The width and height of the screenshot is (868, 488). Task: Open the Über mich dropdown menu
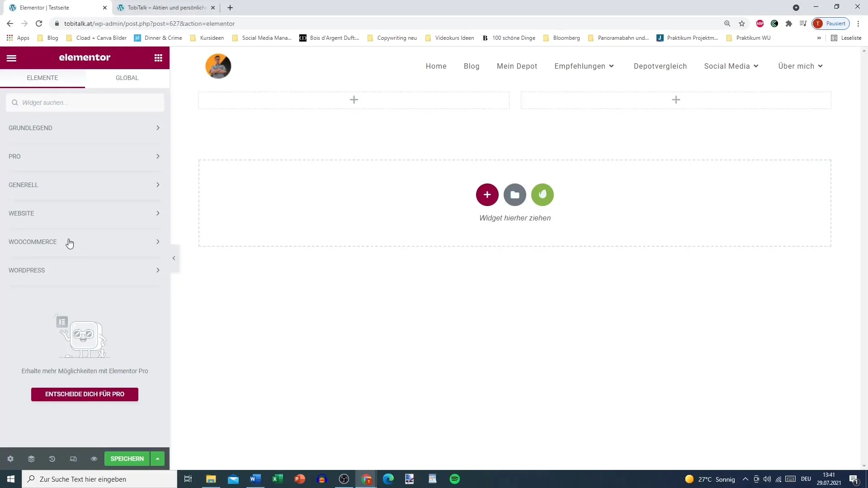click(x=800, y=66)
